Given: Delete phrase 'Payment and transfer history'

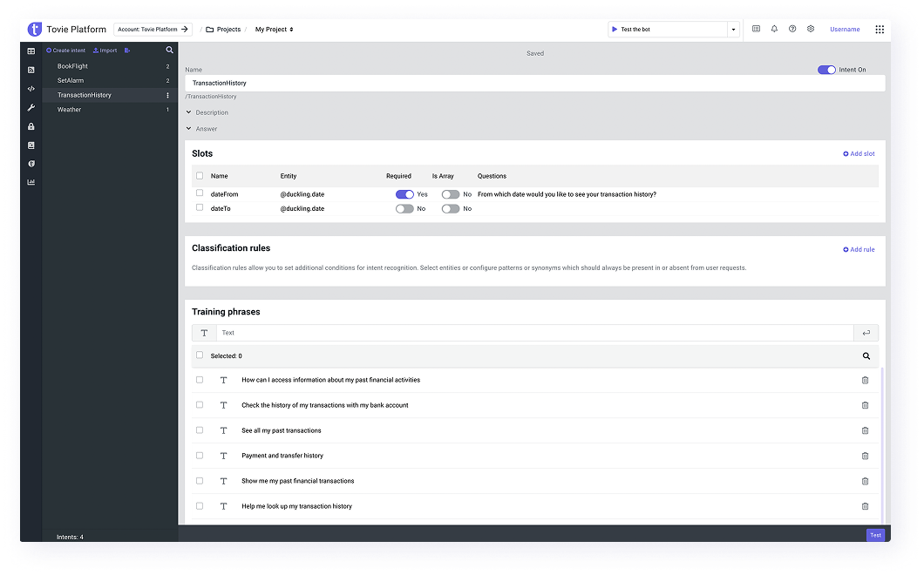Looking at the screenshot, I should [865, 456].
